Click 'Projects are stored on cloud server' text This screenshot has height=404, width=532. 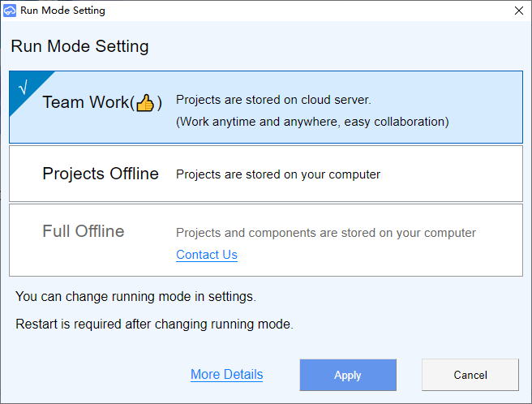(x=273, y=100)
